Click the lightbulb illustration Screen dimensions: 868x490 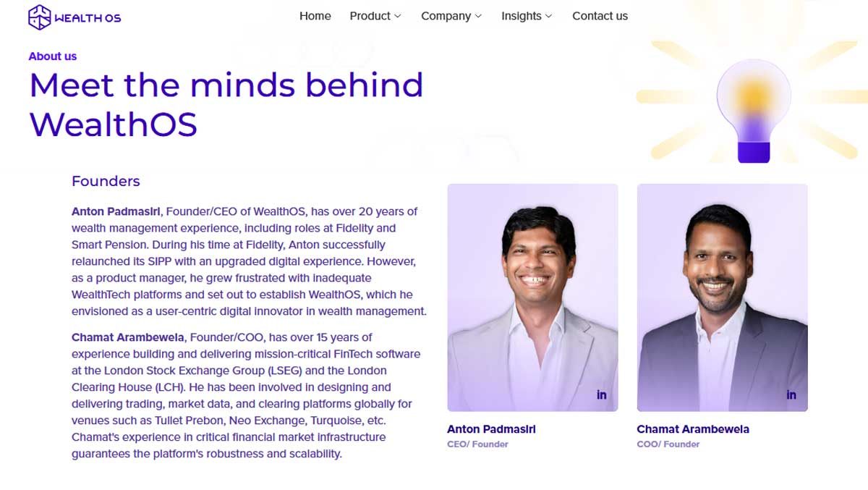pos(753,110)
